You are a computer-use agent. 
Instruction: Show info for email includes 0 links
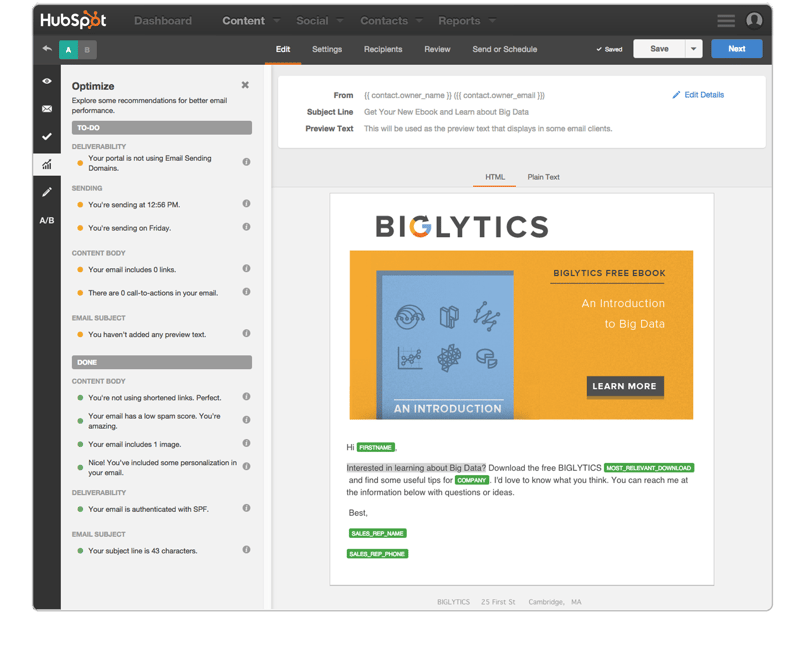tap(246, 268)
